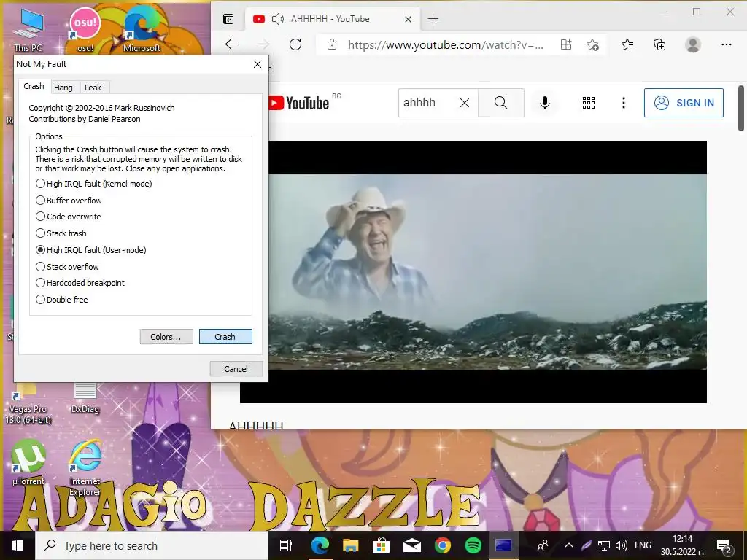
Task: Choose the Stack overflow radio button
Action: (x=67, y=267)
